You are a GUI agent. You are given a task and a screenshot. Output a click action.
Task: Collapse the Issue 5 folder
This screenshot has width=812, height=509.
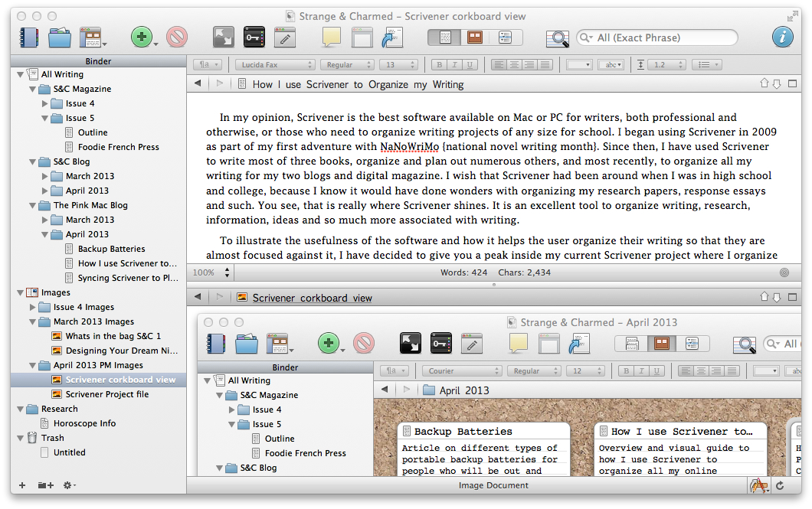[x=45, y=119]
